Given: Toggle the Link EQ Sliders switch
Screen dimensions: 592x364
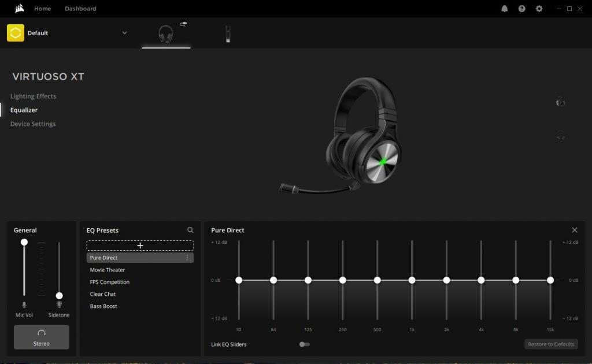Looking at the screenshot, I should 304,344.
